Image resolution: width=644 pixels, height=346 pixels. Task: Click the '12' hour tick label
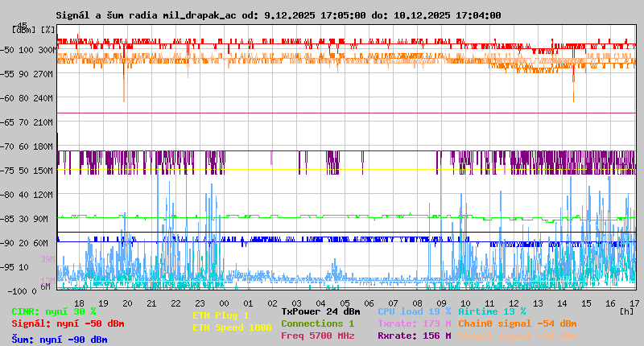[x=514, y=303]
